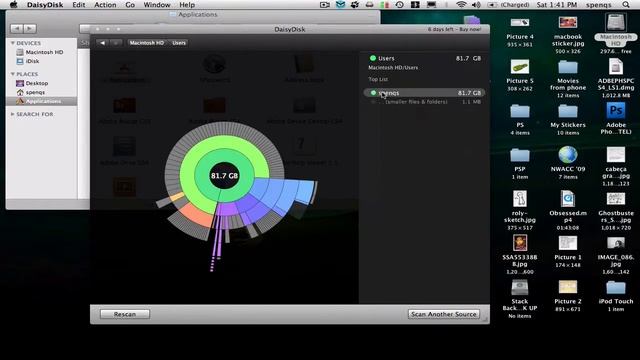Screen dimensions: 640x360
Task: Click Finder back arrow button
Action: 16,29
